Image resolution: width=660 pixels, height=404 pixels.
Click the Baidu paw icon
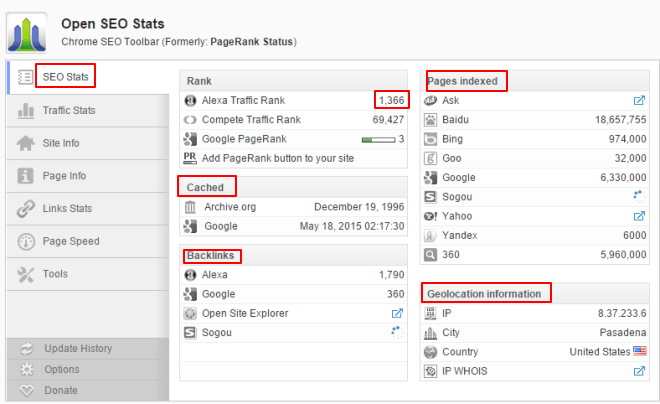click(430, 120)
